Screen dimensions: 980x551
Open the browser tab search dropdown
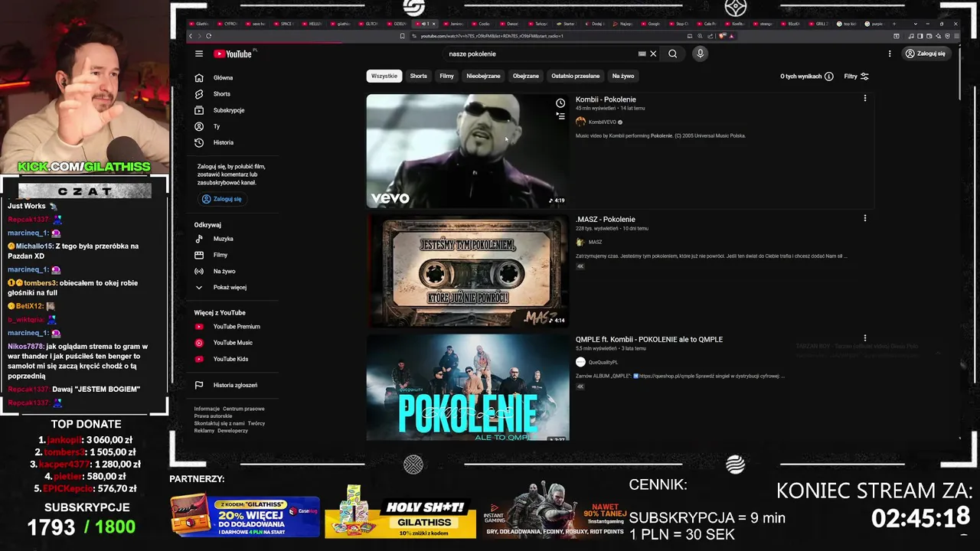click(x=916, y=24)
